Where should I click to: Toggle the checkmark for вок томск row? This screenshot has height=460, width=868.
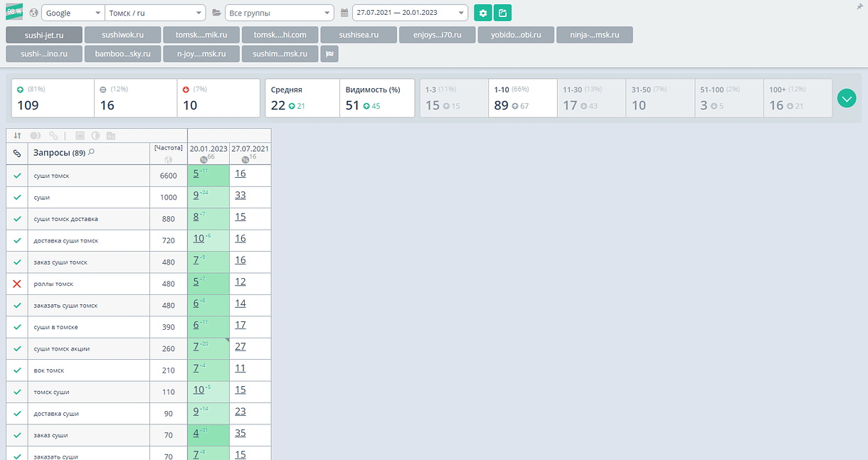18,370
